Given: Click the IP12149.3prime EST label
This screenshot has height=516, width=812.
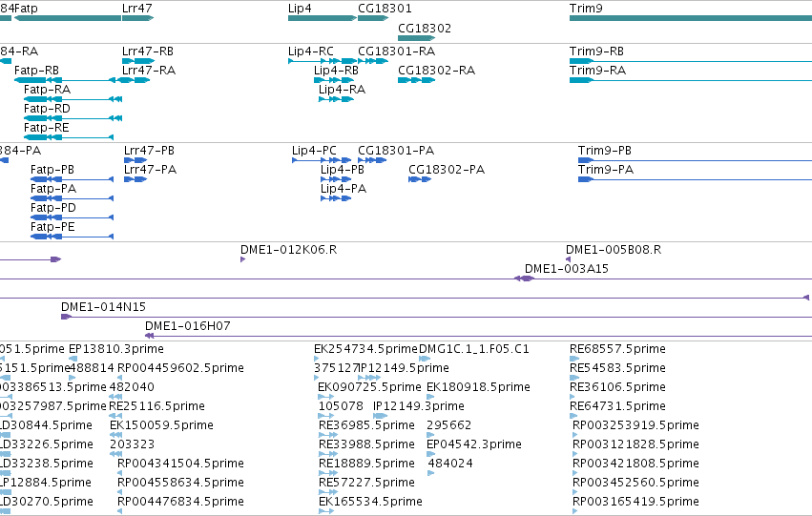Looking at the screenshot, I should (x=419, y=406).
